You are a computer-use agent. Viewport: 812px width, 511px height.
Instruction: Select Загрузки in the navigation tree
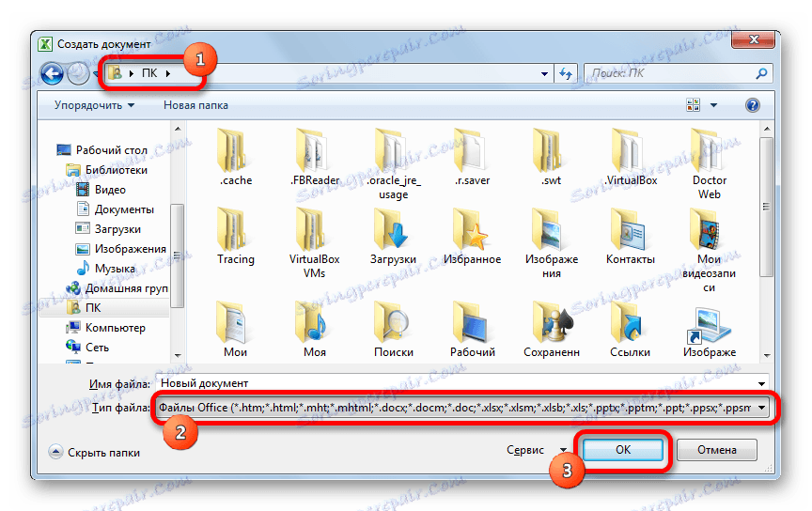(x=108, y=229)
